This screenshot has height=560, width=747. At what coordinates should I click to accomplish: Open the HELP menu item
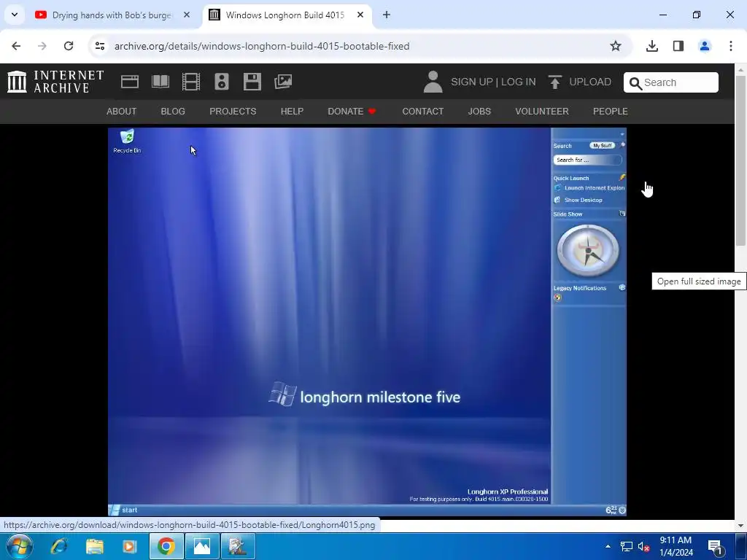[x=292, y=112]
